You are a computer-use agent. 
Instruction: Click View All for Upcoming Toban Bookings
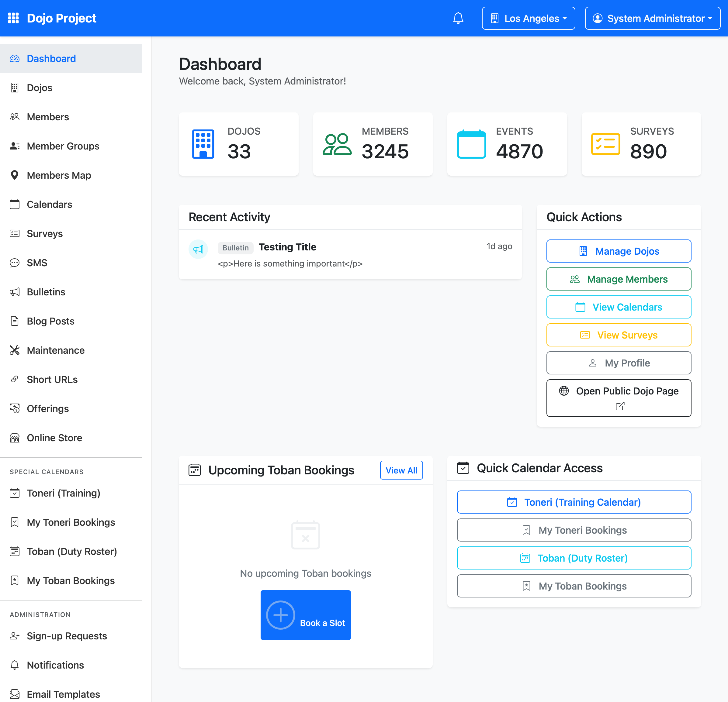coord(401,470)
